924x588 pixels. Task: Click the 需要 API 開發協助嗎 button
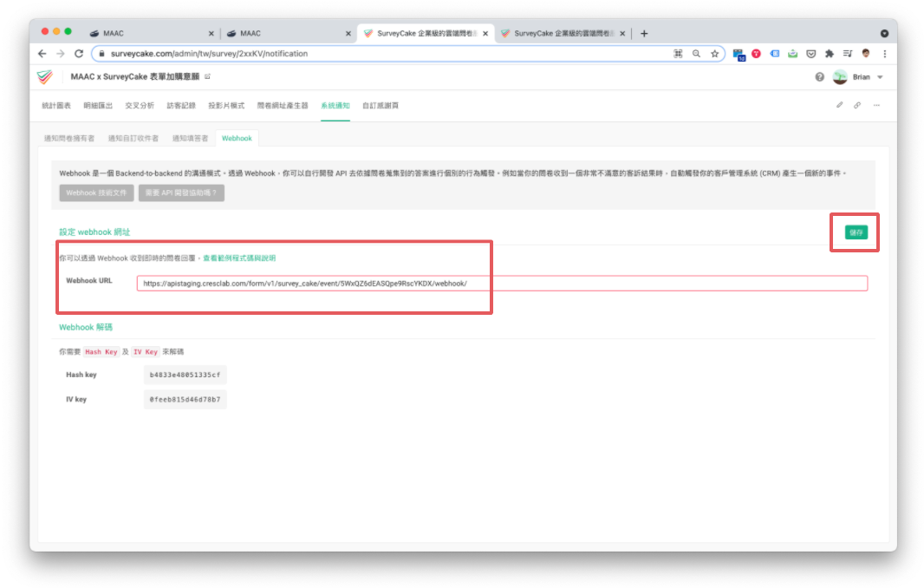coord(181,193)
